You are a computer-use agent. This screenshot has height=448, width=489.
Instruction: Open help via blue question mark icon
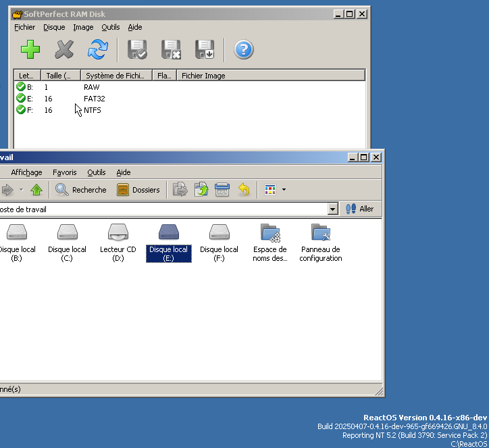(244, 49)
